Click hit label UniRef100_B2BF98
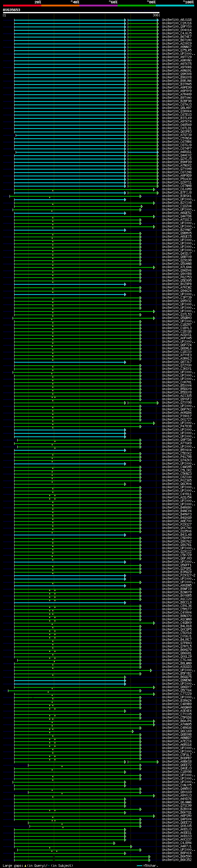Screen dimensions: 197x868 pyautogui.click(x=177, y=101)
